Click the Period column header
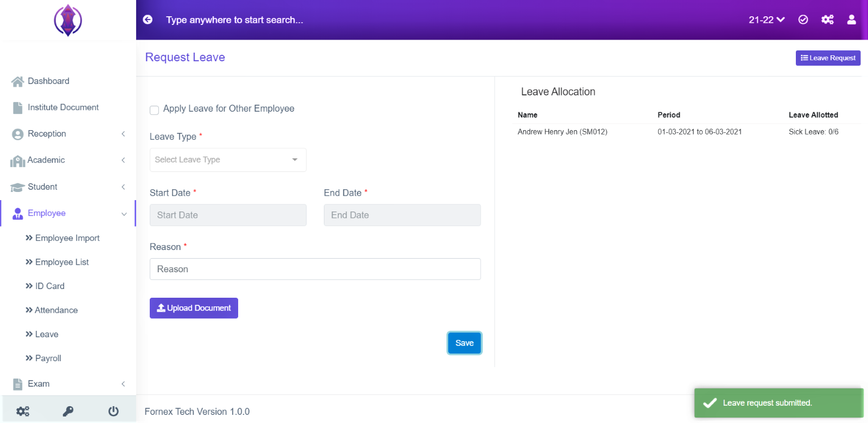Image resolution: width=868 pixels, height=423 pixels. (x=669, y=115)
